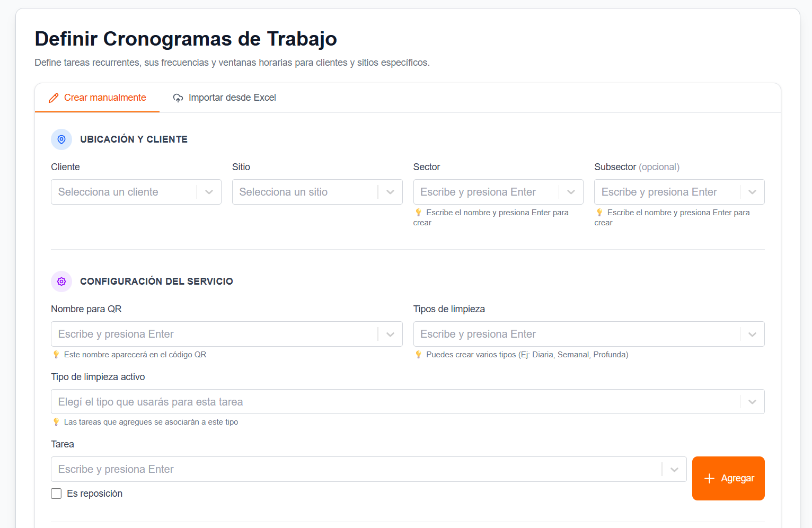Switch to the Crear manualmente tab
The image size is (812, 528).
click(x=97, y=98)
